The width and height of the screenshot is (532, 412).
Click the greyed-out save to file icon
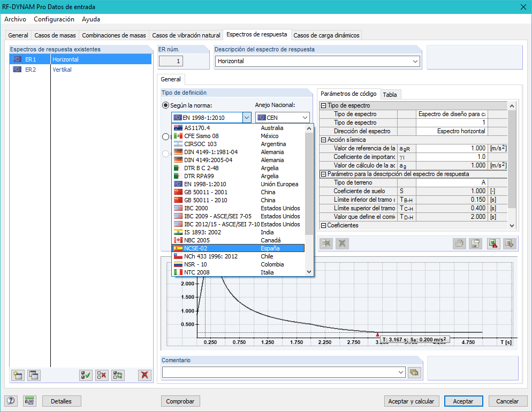475,243
